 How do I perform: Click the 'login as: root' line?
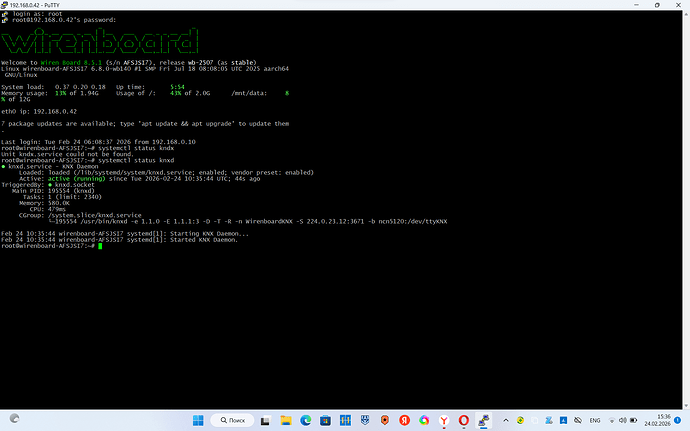(x=37, y=14)
